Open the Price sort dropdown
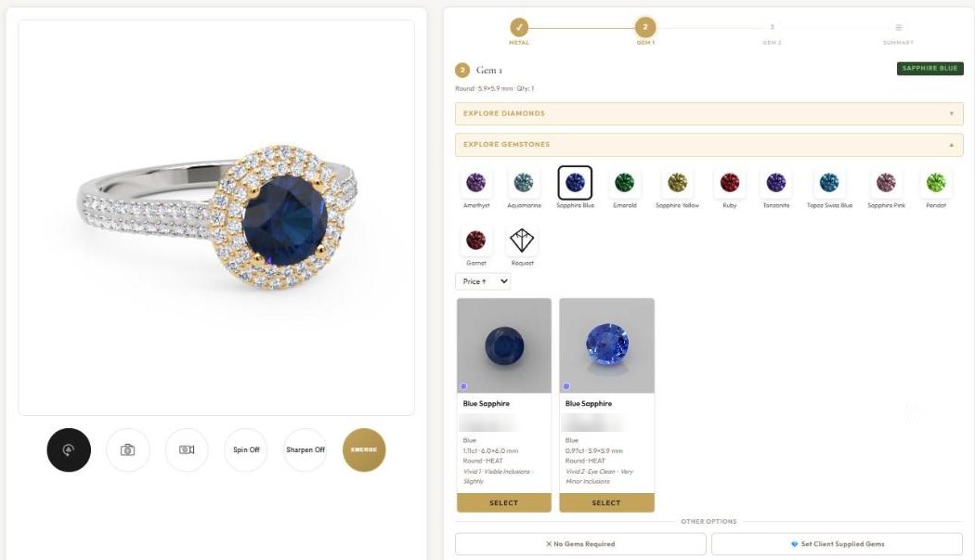The image size is (975, 560). pos(483,281)
